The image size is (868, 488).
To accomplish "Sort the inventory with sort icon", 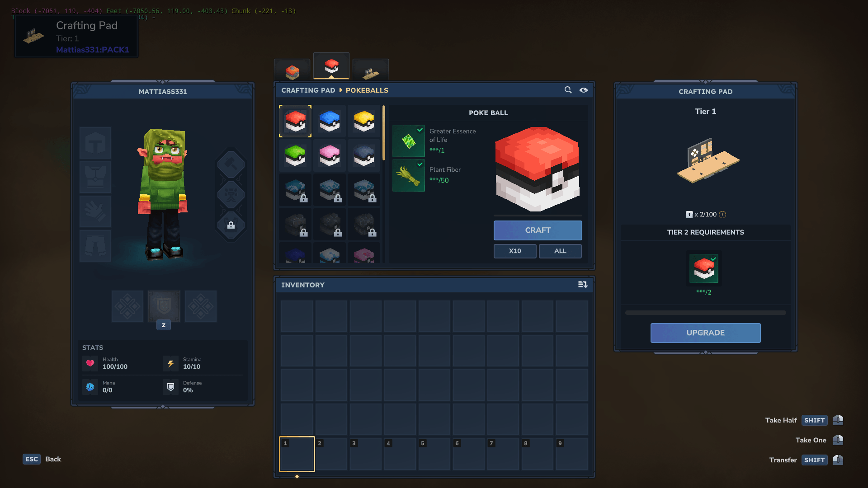I will point(583,285).
